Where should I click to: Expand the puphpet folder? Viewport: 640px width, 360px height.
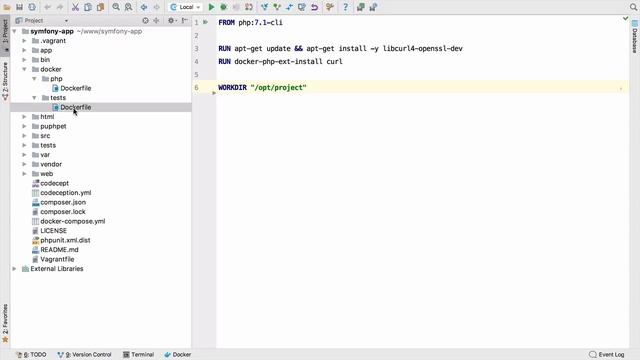(x=24, y=126)
